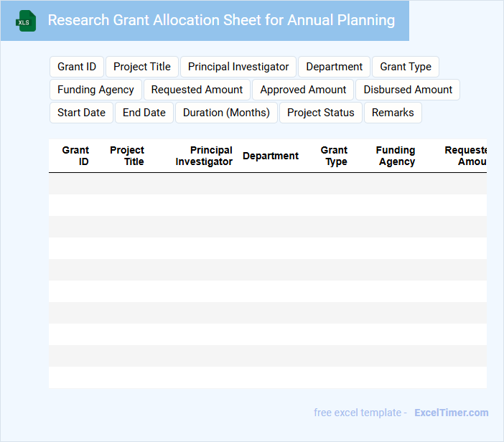This screenshot has width=504, height=442.
Task: Click the Research Grant Allocation Sheet title
Action: 221,20
